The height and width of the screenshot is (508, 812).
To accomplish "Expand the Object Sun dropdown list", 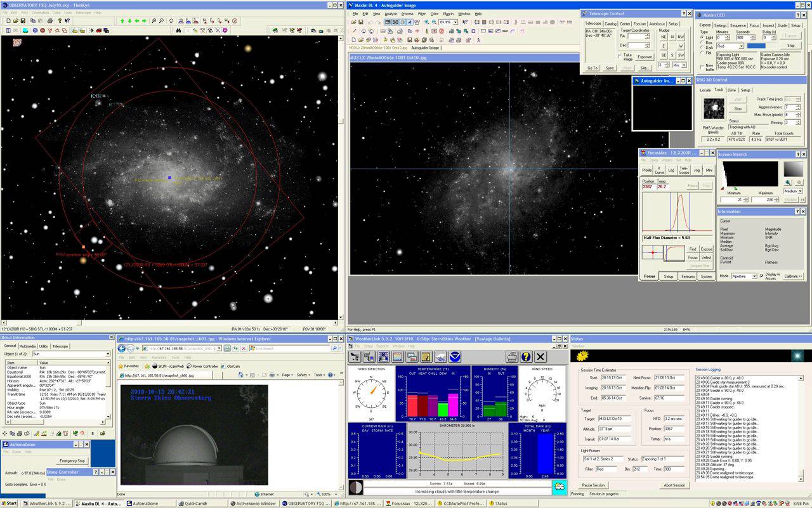I will (x=107, y=354).
